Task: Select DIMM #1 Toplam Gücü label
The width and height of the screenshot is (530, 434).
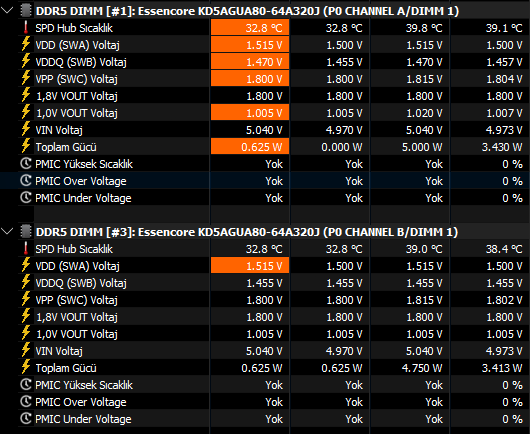Action: pos(66,147)
